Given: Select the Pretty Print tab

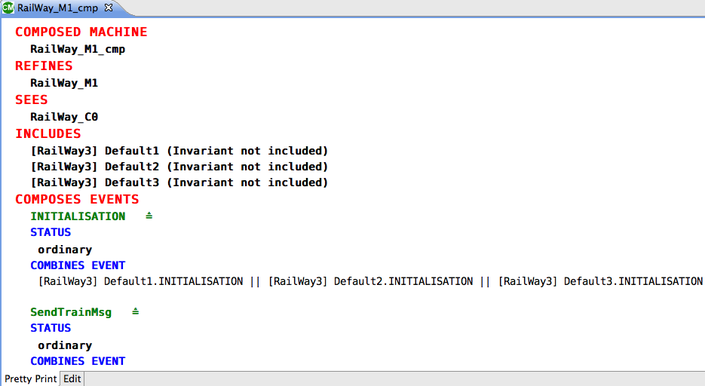Looking at the screenshot, I should pyautogui.click(x=31, y=379).
